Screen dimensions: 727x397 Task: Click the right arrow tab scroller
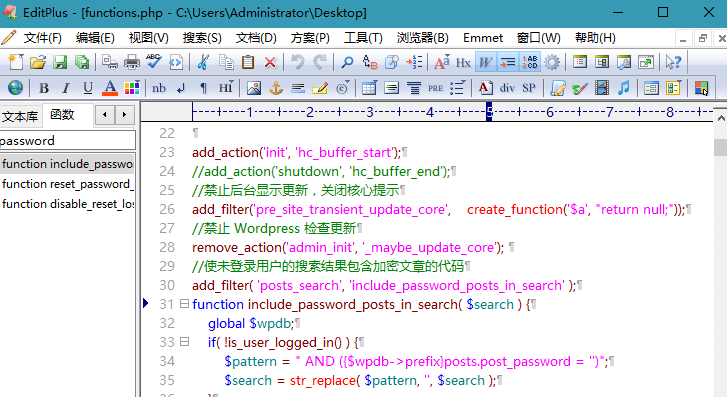[x=124, y=114]
